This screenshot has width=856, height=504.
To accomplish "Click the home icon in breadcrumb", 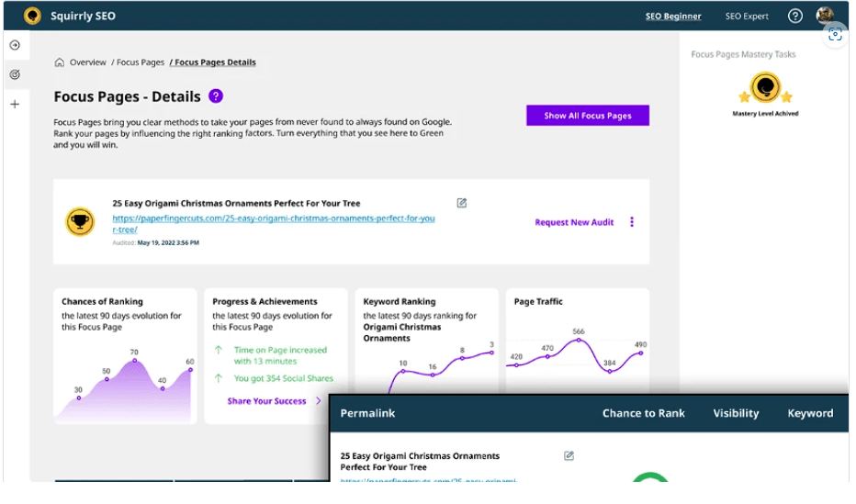I will pyautogui.click(x=59, y=62).
